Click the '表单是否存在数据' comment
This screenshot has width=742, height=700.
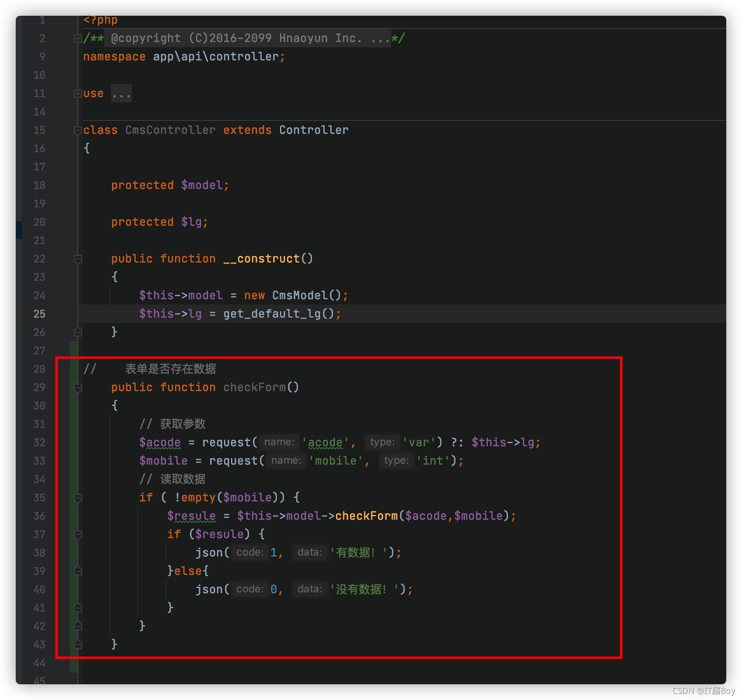pyautogui.click(x=171, y=369)
